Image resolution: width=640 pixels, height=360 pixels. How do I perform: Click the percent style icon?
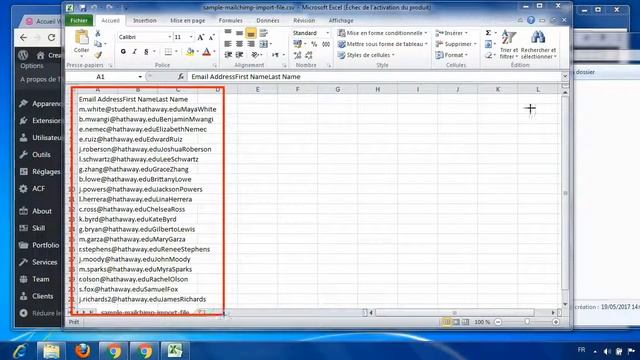pos(314,44)
